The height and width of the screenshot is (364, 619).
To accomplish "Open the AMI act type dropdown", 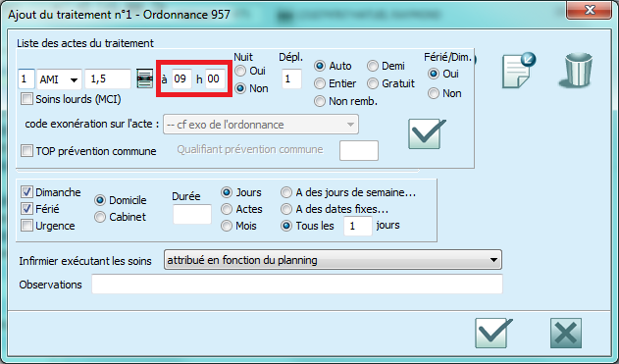I will (59, 79).
